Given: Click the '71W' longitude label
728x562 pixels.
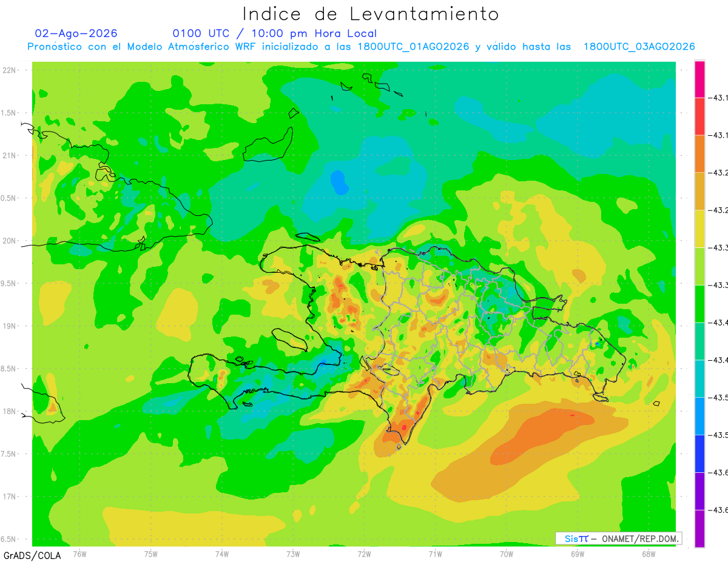Looking at the screenshot, I should pyautogui.click(x=435, y=554).
